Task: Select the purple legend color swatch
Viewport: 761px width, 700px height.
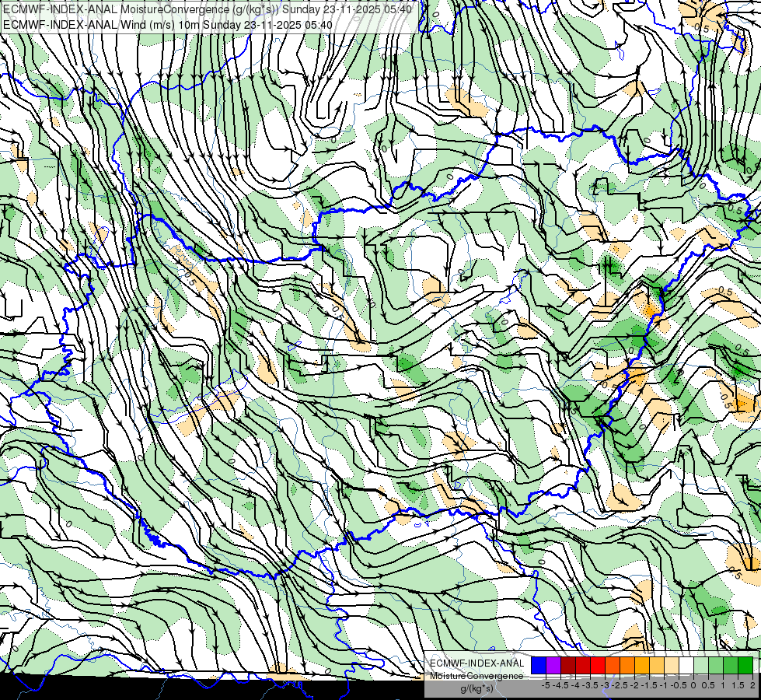Action: coord(553,666)
